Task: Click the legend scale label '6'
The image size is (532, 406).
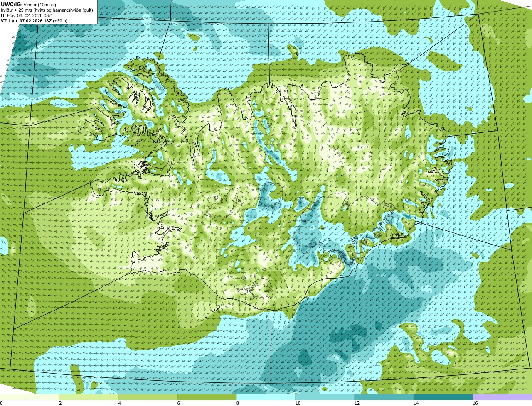Action: (178, 403)
